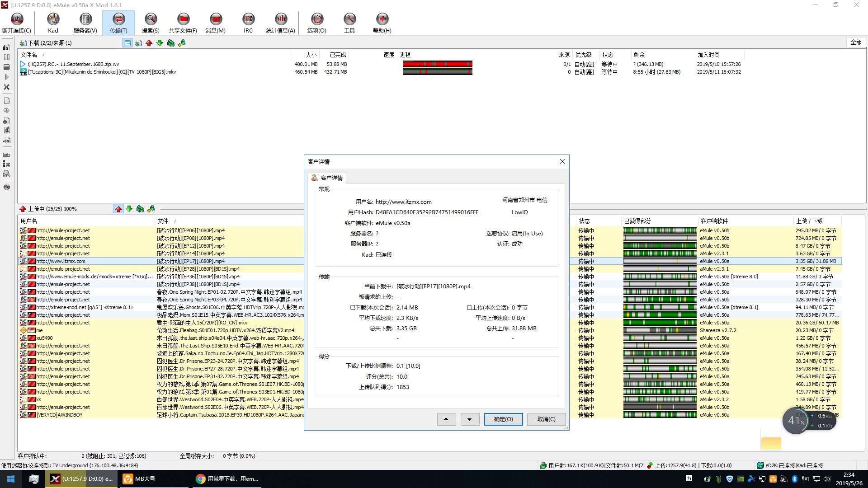Click the 取消(C) cancel button

546,419
